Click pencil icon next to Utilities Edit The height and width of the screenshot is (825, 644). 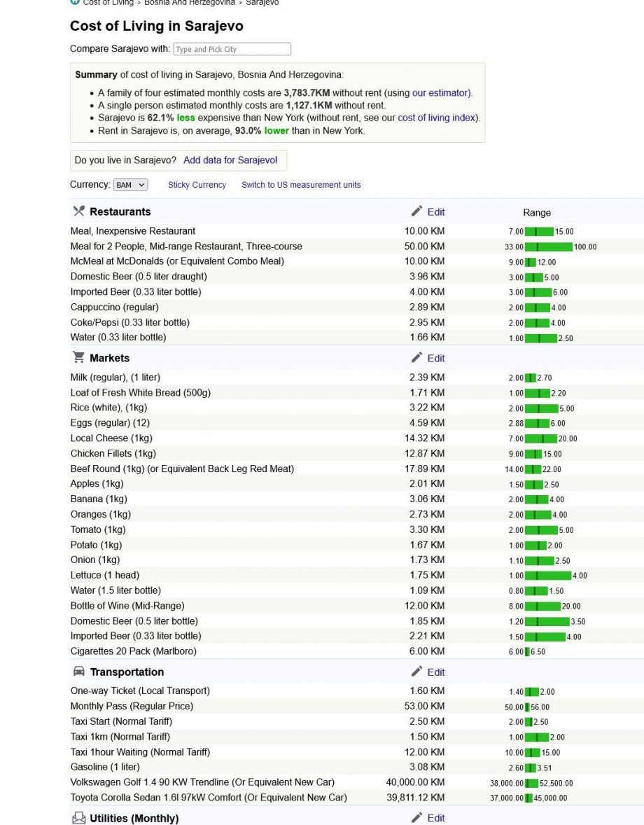pos(416,818)
